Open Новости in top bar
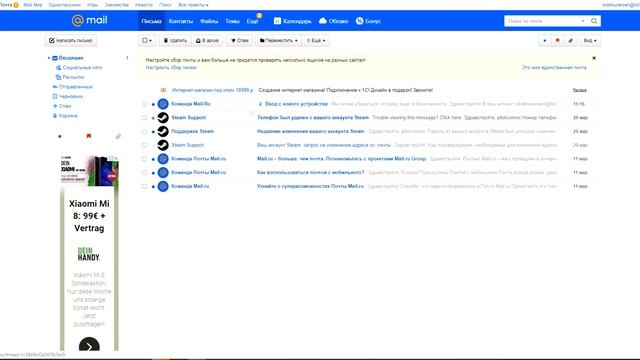This screenshot has height=360, width=640. click(144, 5)
